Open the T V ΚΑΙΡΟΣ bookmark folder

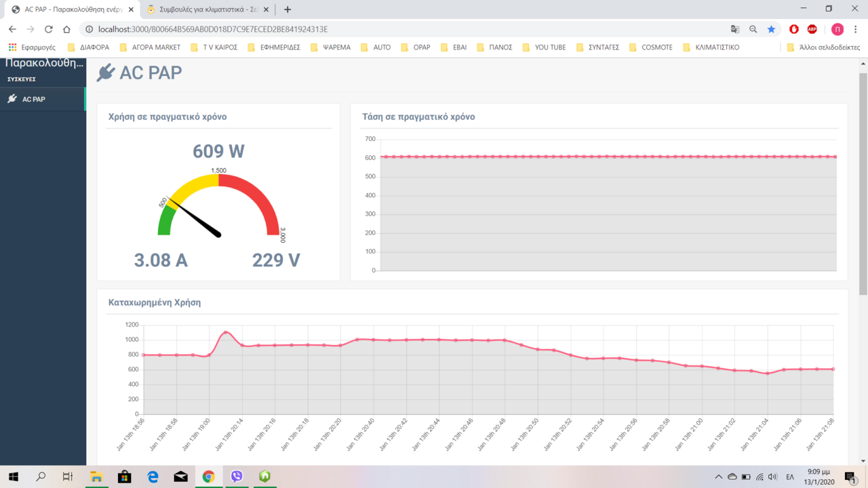point(214,47)
